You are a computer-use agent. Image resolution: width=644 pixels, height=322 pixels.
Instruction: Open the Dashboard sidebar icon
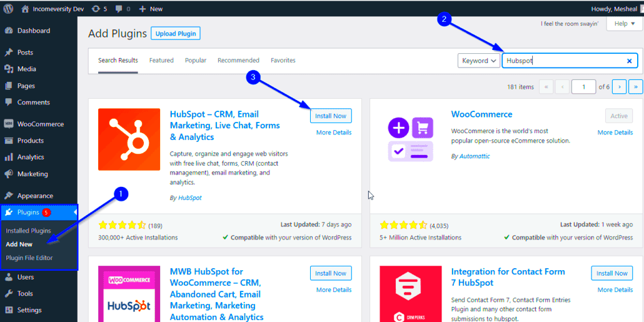[9, 31]
